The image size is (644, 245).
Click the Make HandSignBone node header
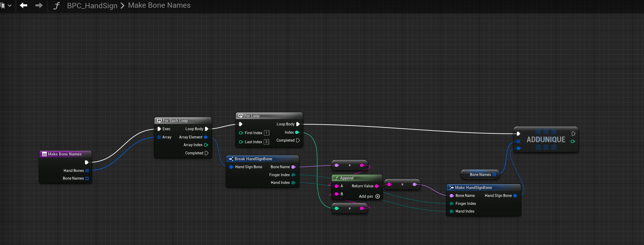pos(483,188)
